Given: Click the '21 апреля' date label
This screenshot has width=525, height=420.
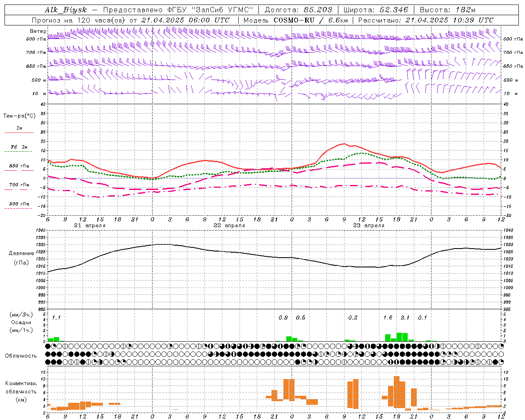Looking at the screenshot, I should 90,226.
